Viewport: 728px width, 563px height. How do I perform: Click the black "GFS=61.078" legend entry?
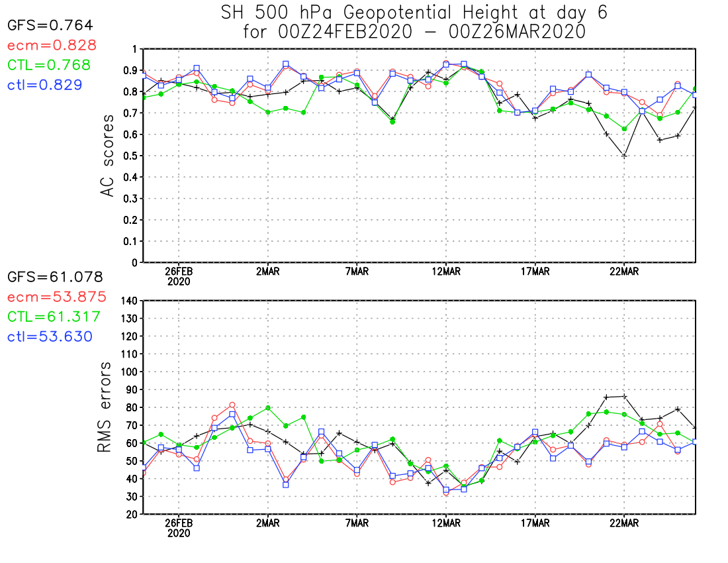point(55,277)
